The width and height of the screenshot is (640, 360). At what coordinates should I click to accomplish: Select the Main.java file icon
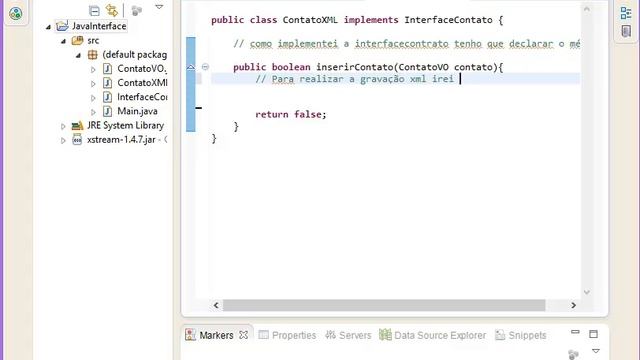(x=107, y=111)
